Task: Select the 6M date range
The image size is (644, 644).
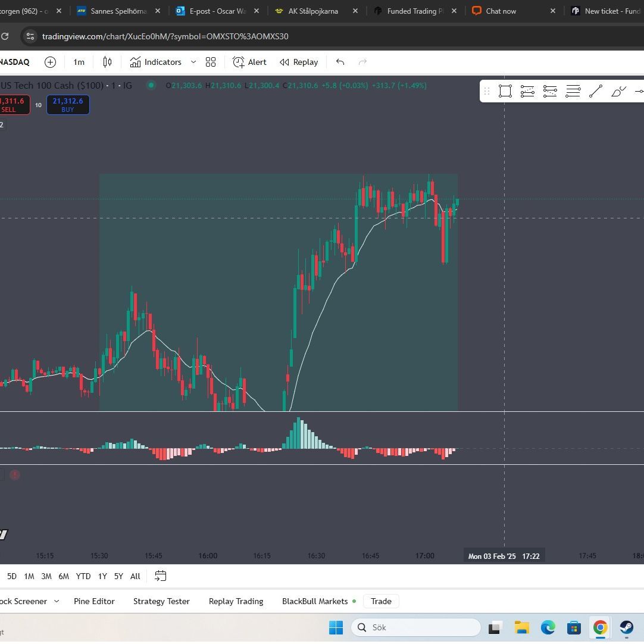Action: click(x=64, y=576)
